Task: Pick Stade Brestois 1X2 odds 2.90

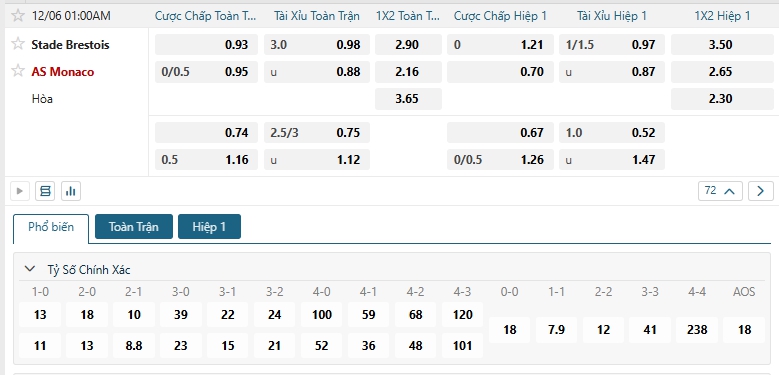Action: (408, 45)
